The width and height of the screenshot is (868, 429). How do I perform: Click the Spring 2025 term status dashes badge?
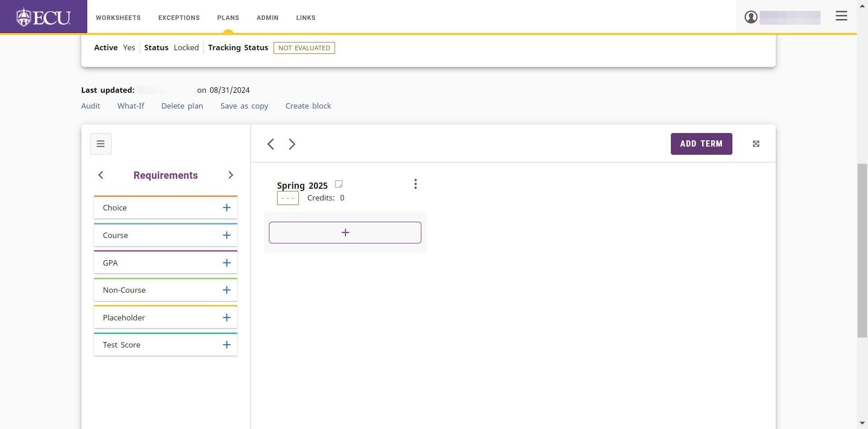[x=288, y=198]
